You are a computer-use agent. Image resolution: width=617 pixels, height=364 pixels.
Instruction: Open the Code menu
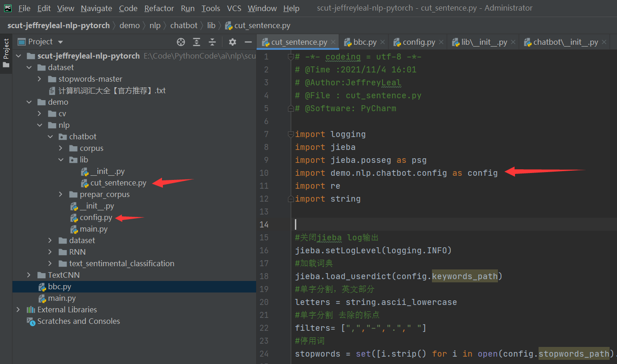click(128, 8)
